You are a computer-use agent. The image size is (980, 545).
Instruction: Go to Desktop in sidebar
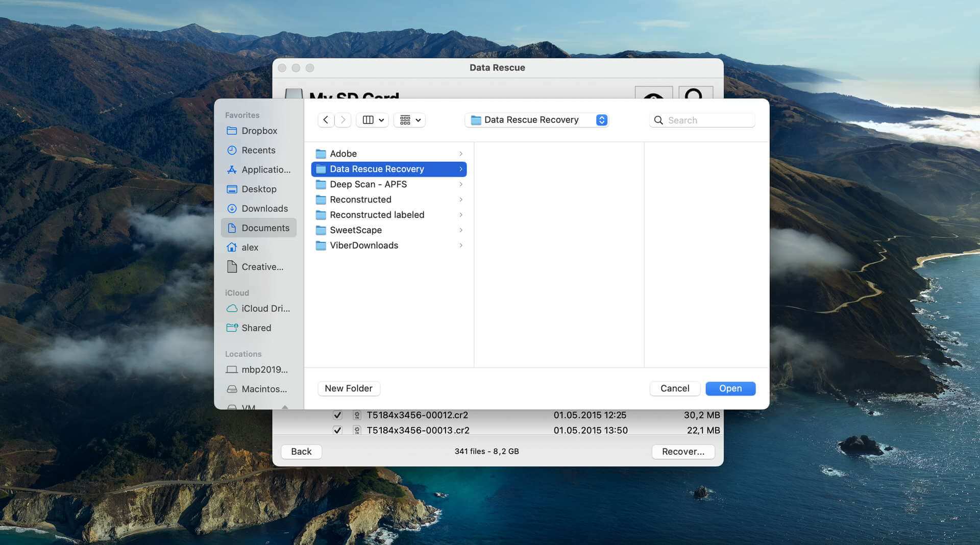click(259, 189)
